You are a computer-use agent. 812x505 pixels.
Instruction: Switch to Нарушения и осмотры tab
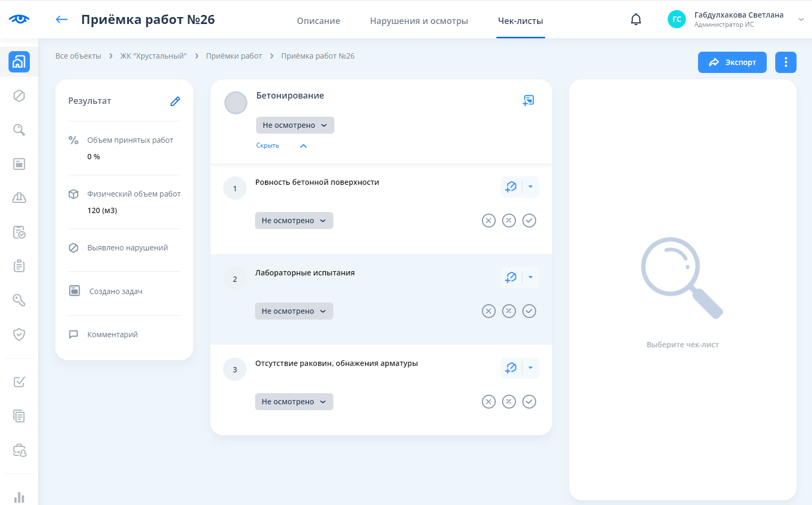point(419,21)
